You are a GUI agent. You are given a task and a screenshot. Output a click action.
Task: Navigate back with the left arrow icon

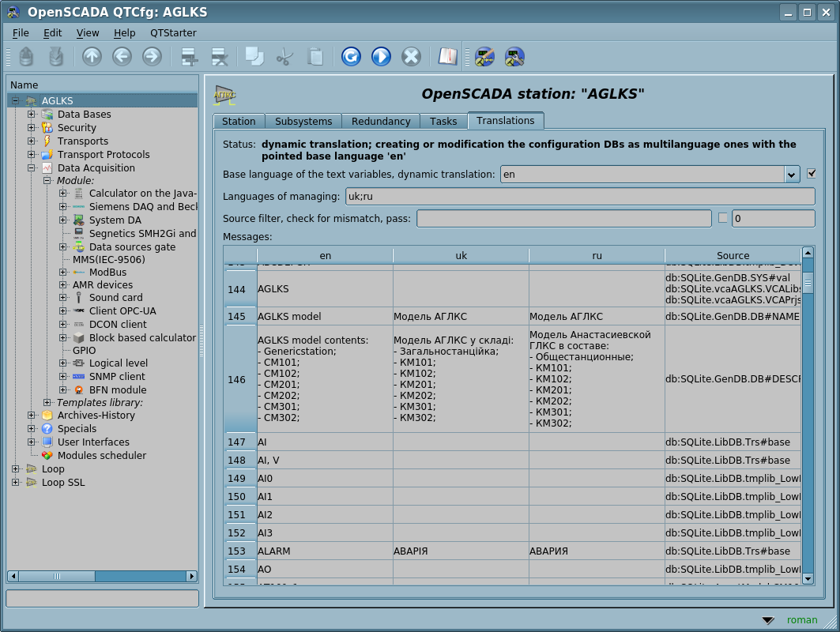coord(122,56)
